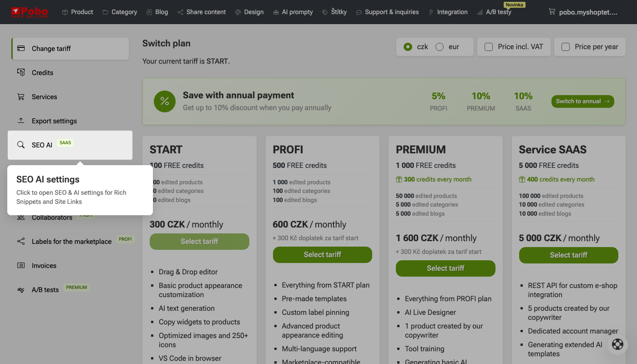Viewport: 637px width, 364px height.
Task: Click the Services shopping cart icon
Action: click(x=21, y=96)
